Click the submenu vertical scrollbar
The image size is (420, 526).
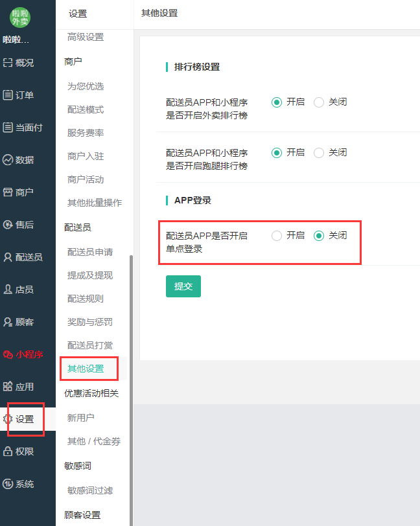132,390
